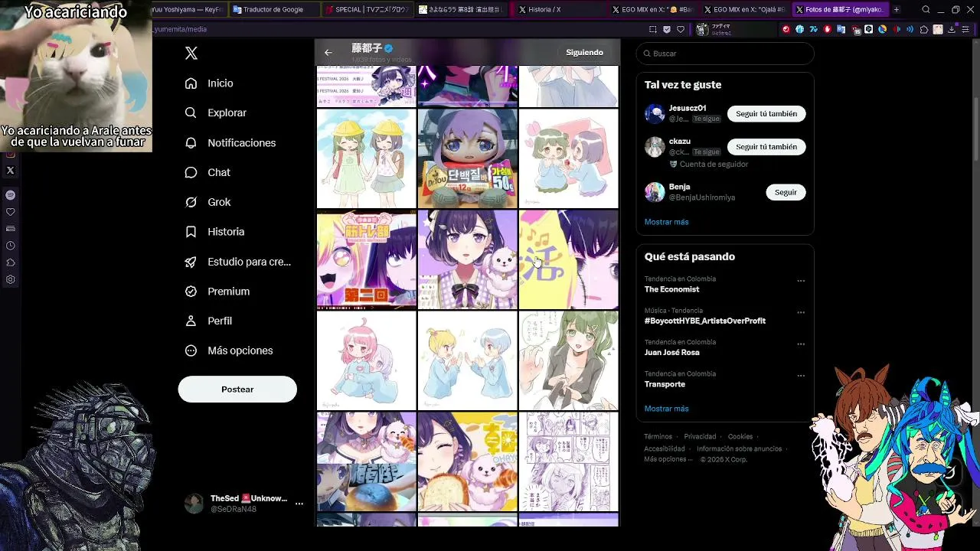Click the snapshot icon in address bar
980x551 pixels.
[653, 29]
